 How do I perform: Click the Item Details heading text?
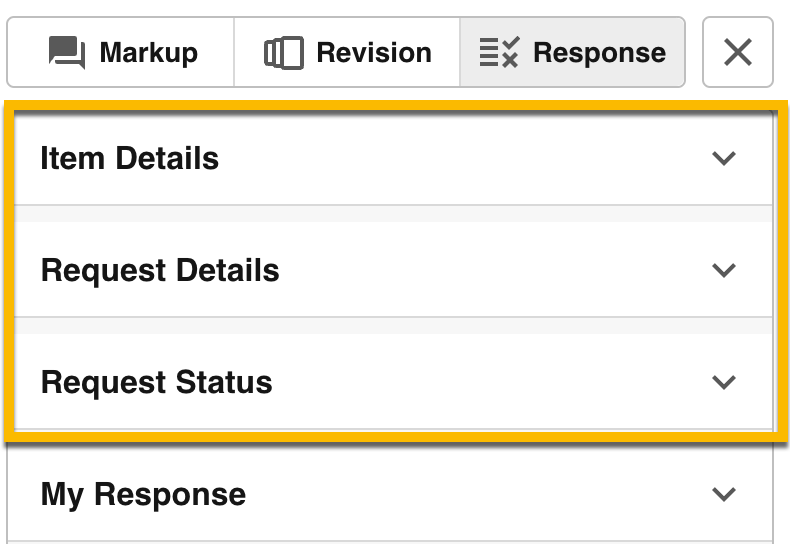tap(129, 158)
